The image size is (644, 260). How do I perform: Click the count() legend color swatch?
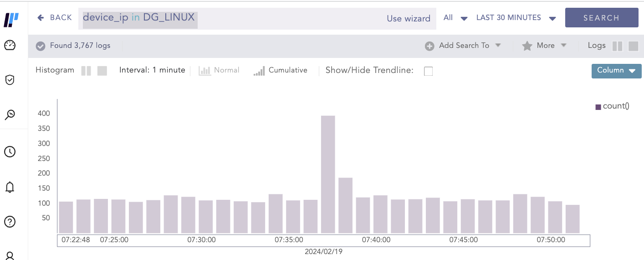tap(598, 107)
